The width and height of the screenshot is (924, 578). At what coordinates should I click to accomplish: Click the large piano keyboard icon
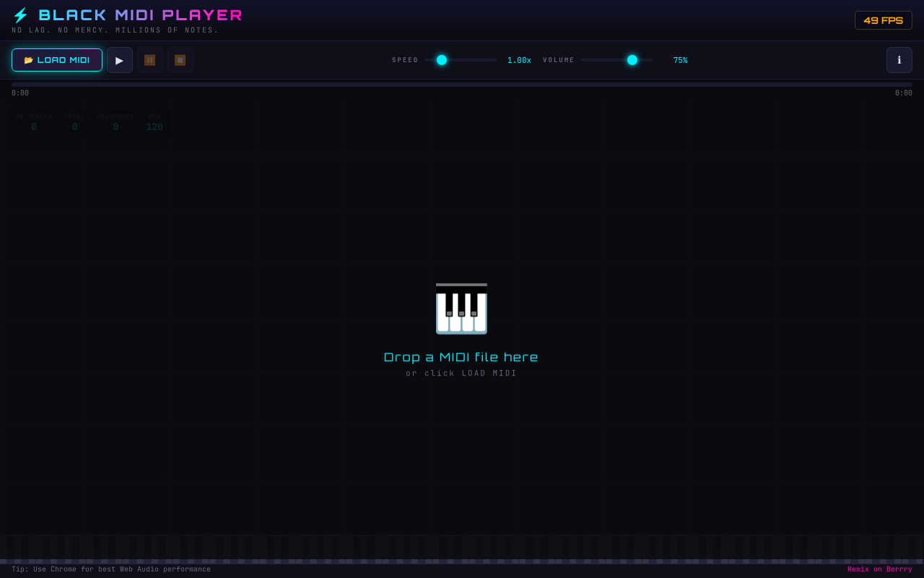coord(461,309)
